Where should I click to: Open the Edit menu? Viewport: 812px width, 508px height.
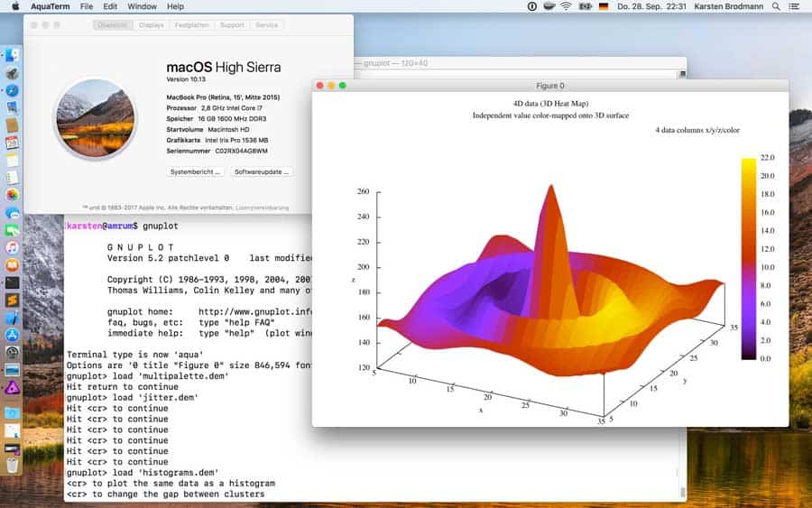(110, 6)
